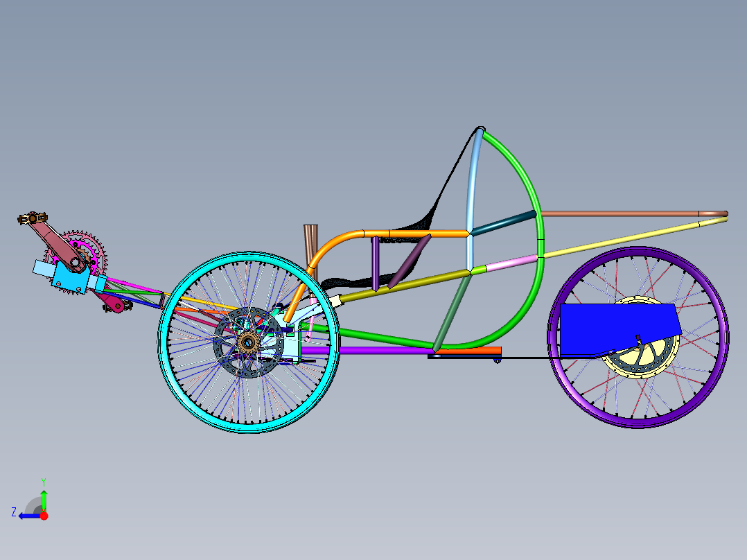Select the front wheel hub center
The height and width of the screenshot is (560, 747).
(x=248, y=342)
